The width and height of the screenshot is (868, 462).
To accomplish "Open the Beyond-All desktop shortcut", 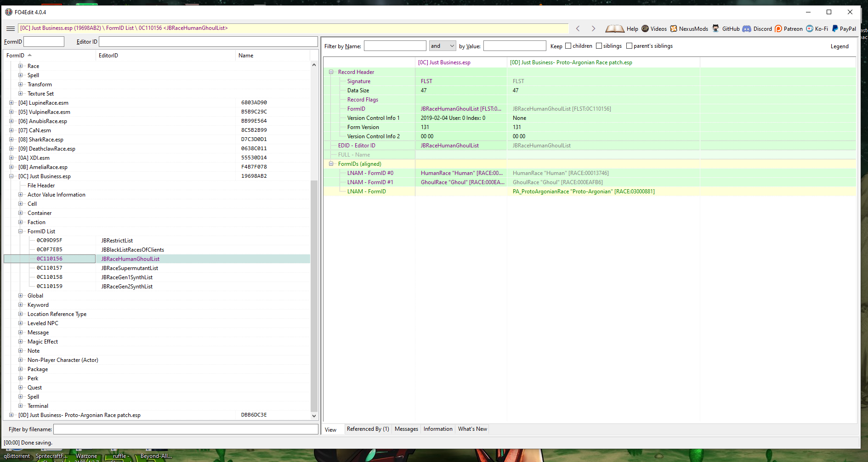I will (x=156, y=456).
